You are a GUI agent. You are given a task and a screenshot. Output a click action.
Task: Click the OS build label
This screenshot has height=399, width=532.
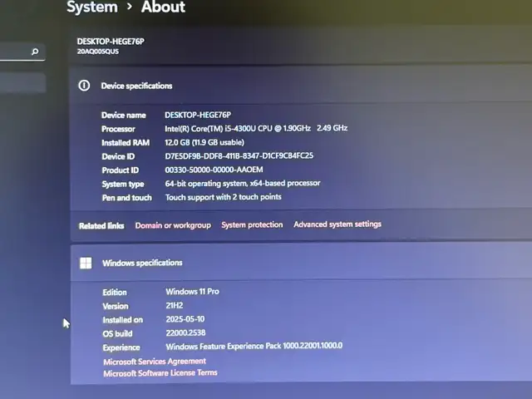click(x=117, y=334)
